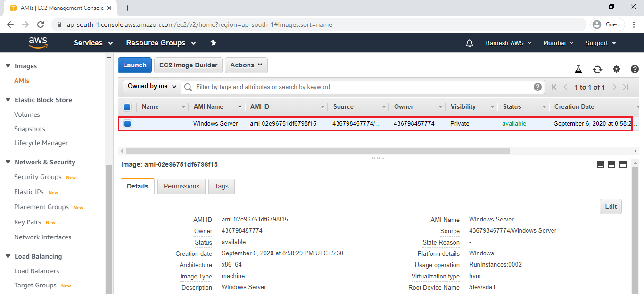The image size is (644, 294).
Task: Open Security Groups in the sidebar
Action: [x=38, y=177]
